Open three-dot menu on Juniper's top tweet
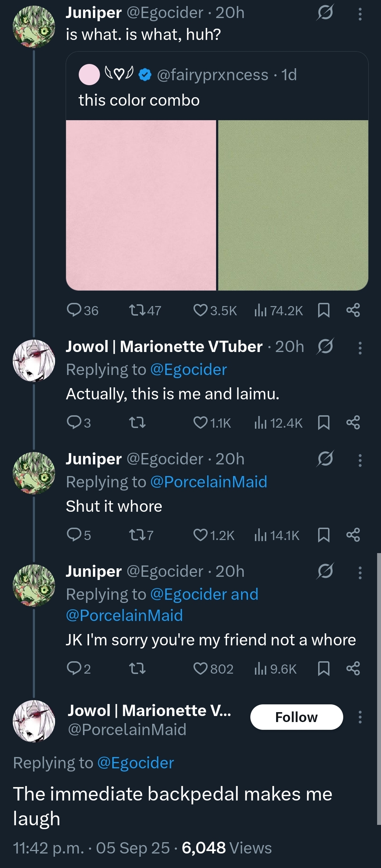The width and height of the screenshot is (381, 868). 360,14
